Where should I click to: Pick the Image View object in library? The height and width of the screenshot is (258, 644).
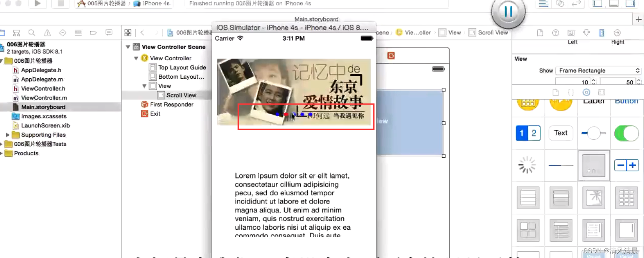click(x=594, y=198)
